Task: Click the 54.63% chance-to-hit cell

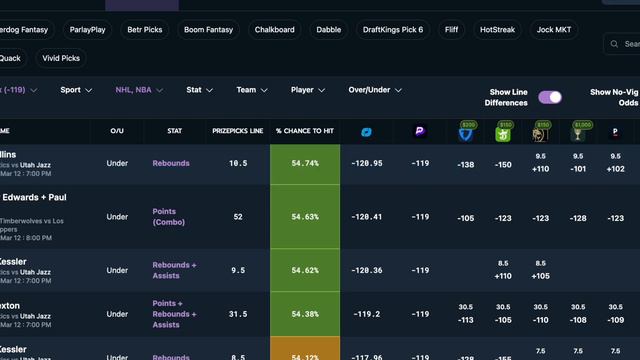Action: (x=305, y=217)
